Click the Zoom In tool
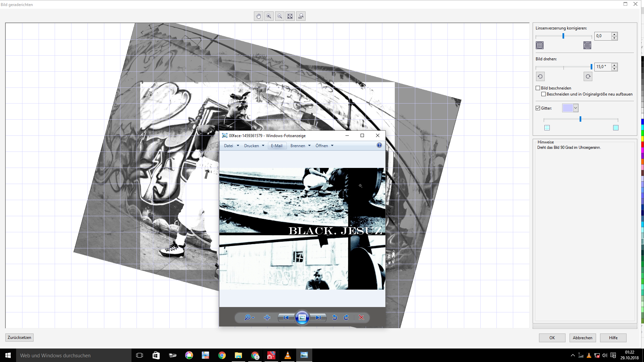This screenshot has height=362, width=644. (x=269, y=16)
